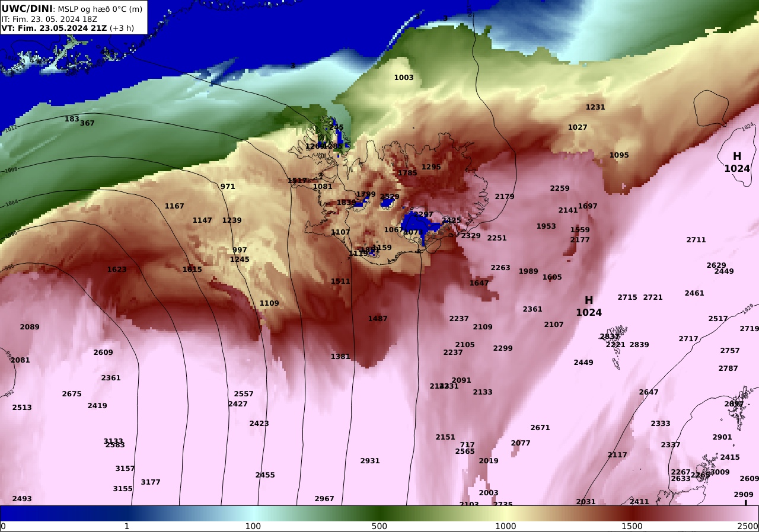Click the colorbar label 1500
The image size is (759, 532).
632,526
